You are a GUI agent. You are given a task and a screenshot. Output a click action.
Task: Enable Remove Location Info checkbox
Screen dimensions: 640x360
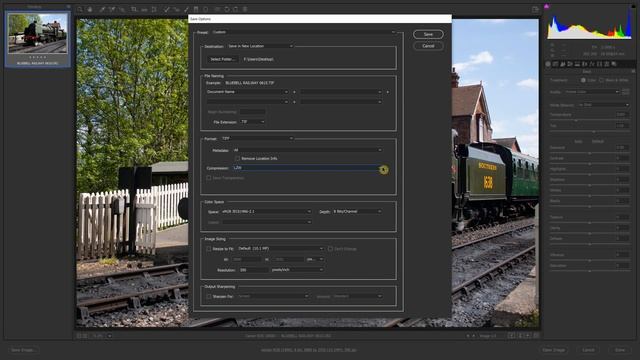tap(237, 158)
